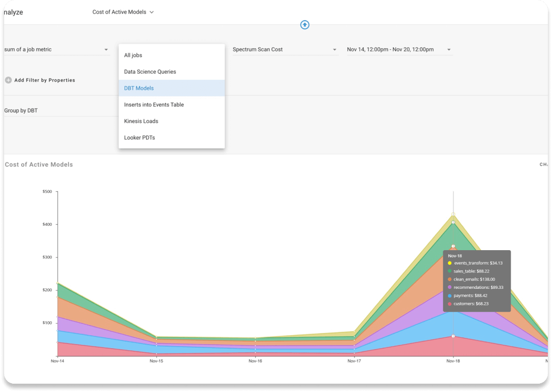Image resolution: width=552 pixels, height=392 pixels.
Task: Select the DBT Models option
Action: 139,88
